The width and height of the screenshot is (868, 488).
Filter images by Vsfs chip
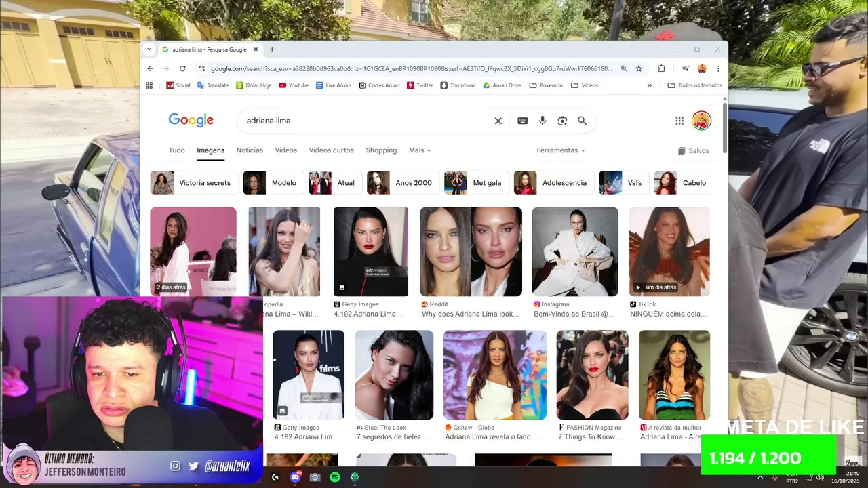click(x=624, y=183)
